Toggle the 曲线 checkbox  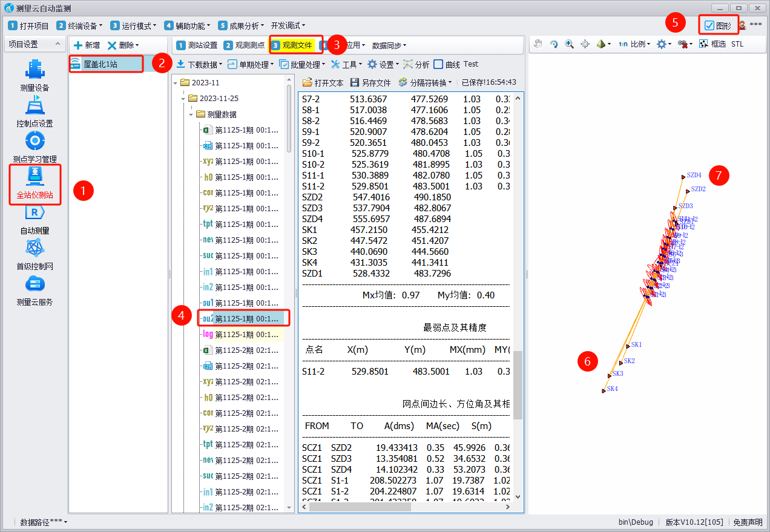point(438,64)
